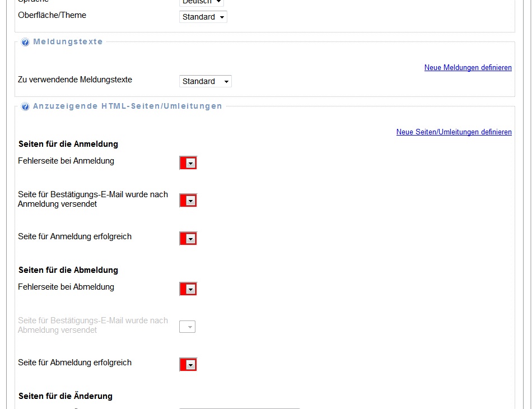This screenshot has height=409, width=532.
Task: Click the Seite für Anmeldung erfolgreich label
Action: [x=74, y=236]
